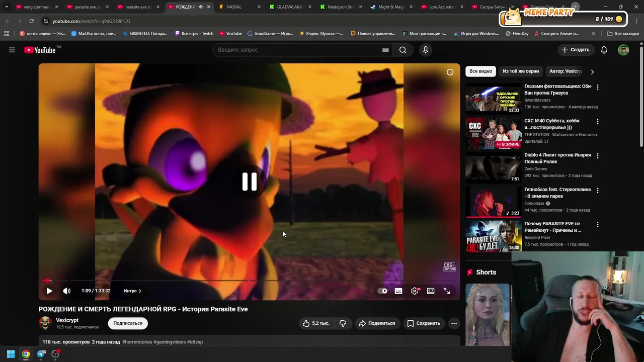Click the #horrorstories hashtag
Image resolution: width=644 pixels, height=362 pixels.
137,342
